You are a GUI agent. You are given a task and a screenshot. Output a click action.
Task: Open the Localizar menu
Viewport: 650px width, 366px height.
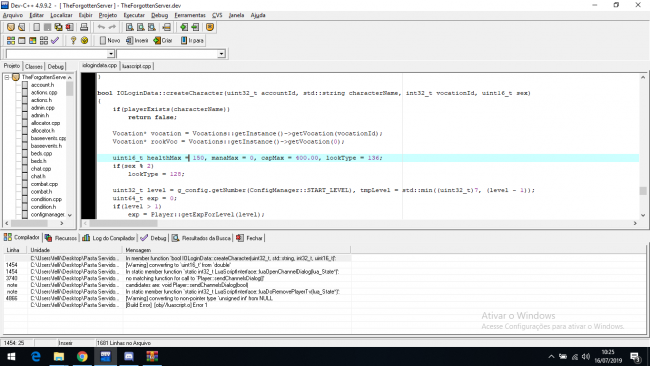(x=61, y=15)
